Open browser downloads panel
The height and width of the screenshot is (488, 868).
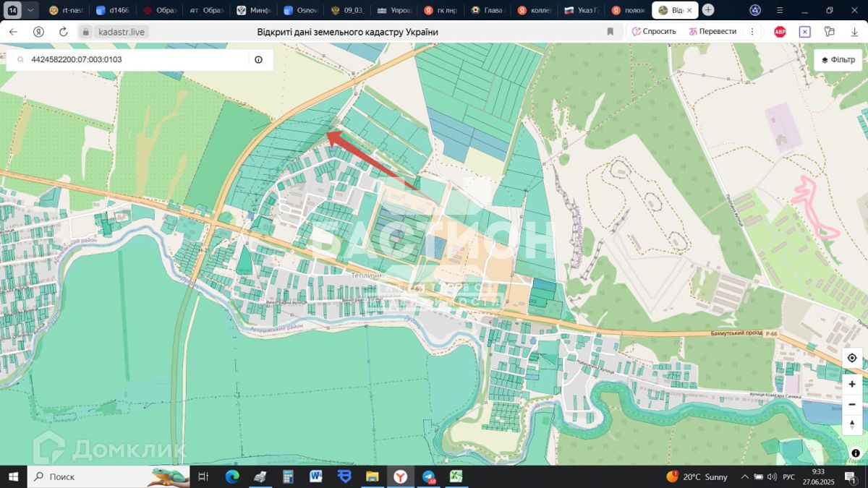pyautogui.click(x=854, y=32)
